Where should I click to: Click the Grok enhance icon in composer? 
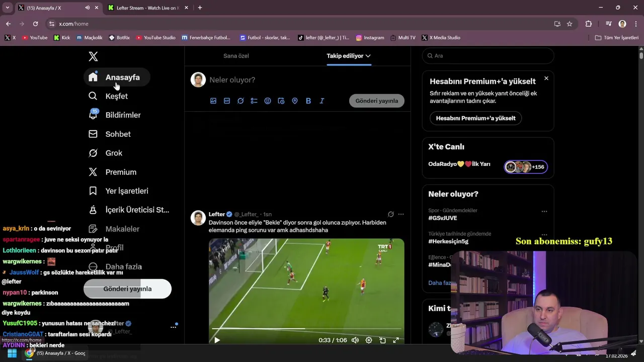(240, 101)
